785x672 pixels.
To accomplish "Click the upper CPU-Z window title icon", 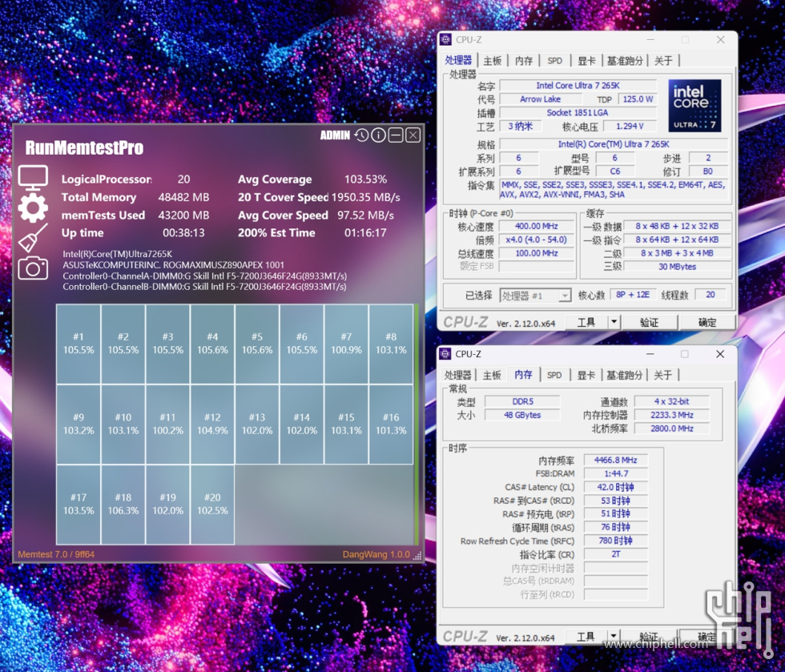I will tap(445, 39).
